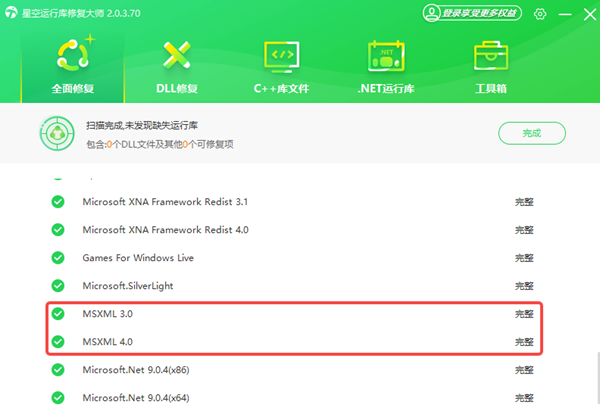Select the Microsoft.Net 9.0.4(x64) entry
The image size is (600, 411).
[136, 398]
